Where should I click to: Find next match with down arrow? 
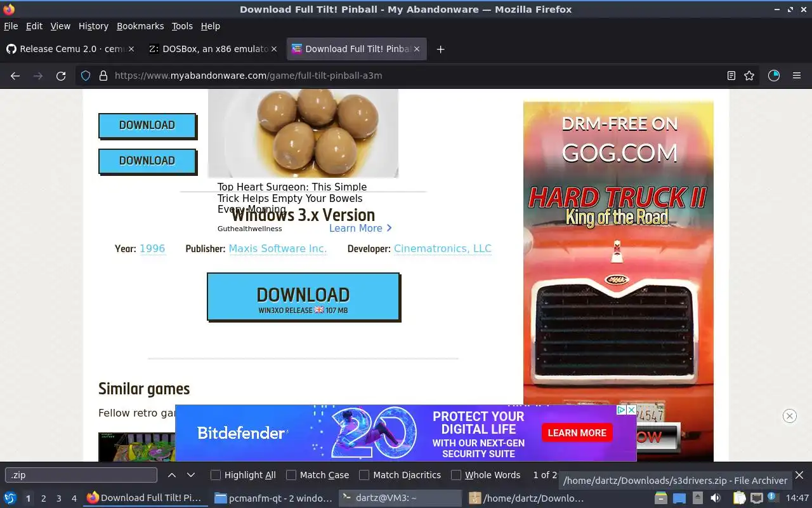(190, 475)
